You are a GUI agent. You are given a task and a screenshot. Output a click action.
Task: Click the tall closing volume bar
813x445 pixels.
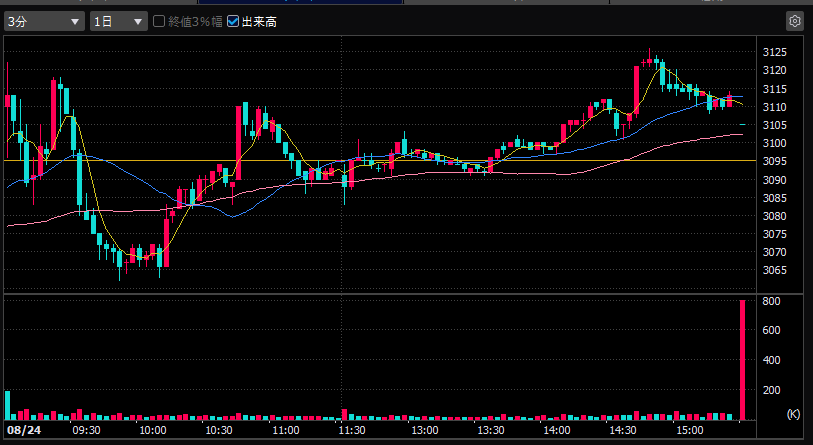pos(742,360)
